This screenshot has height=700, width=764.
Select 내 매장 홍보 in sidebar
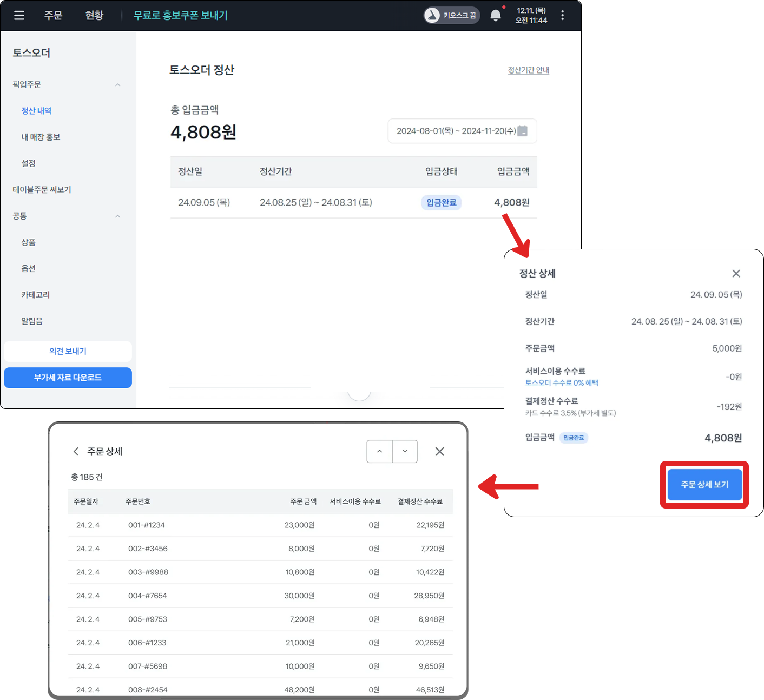(41, 137)
